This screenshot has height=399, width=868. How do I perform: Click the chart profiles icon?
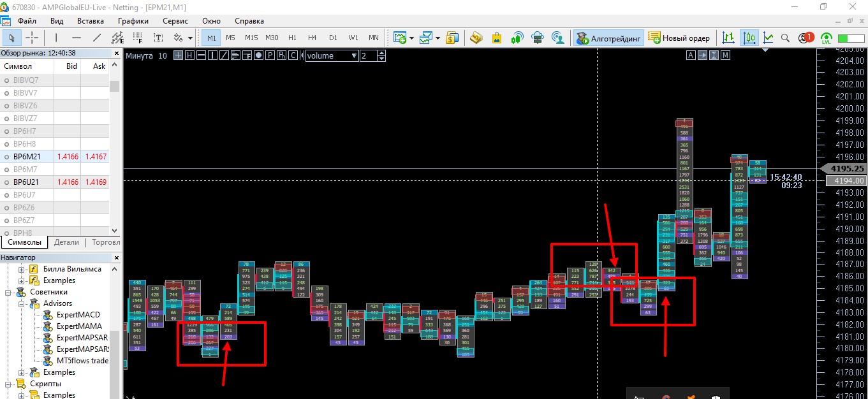(x=426, y=38)
